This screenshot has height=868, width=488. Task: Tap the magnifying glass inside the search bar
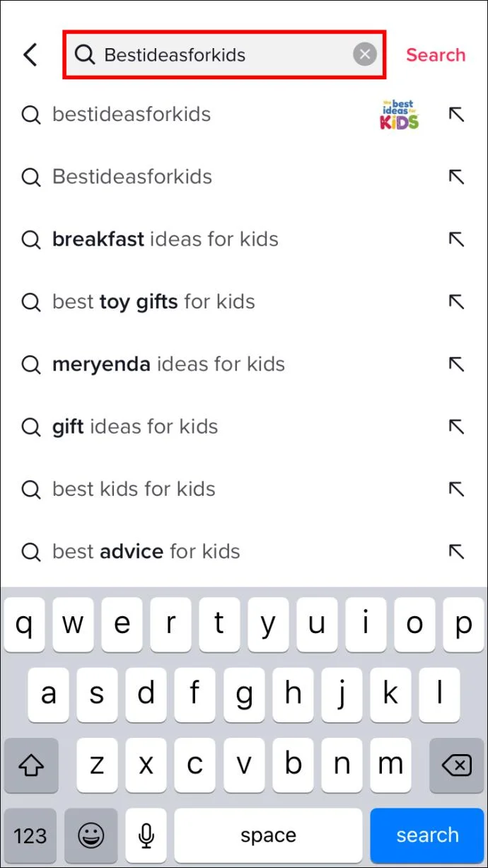85,54
